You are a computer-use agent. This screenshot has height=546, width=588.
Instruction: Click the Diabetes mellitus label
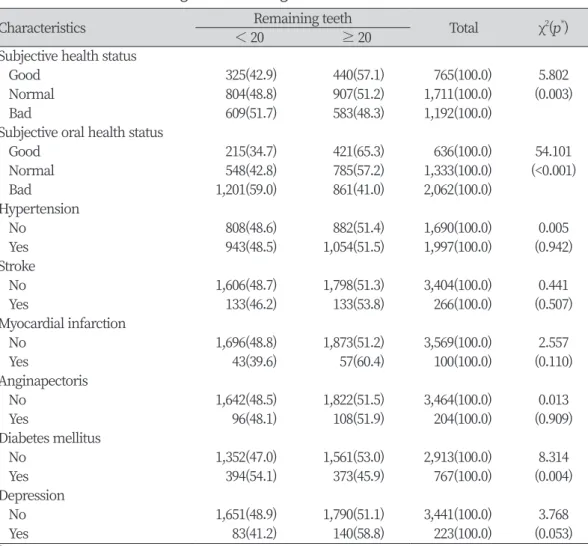click(50, 438)
